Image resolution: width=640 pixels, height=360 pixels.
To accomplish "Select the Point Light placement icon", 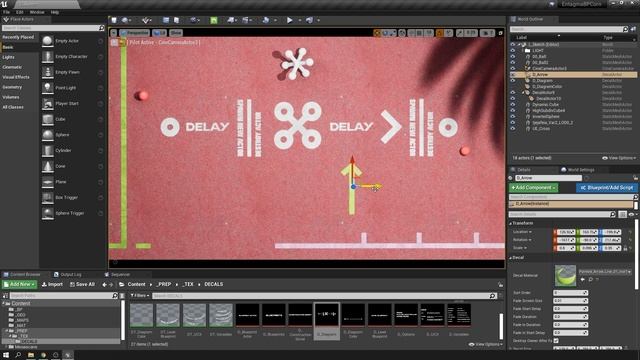I will (x=48, y=88).
